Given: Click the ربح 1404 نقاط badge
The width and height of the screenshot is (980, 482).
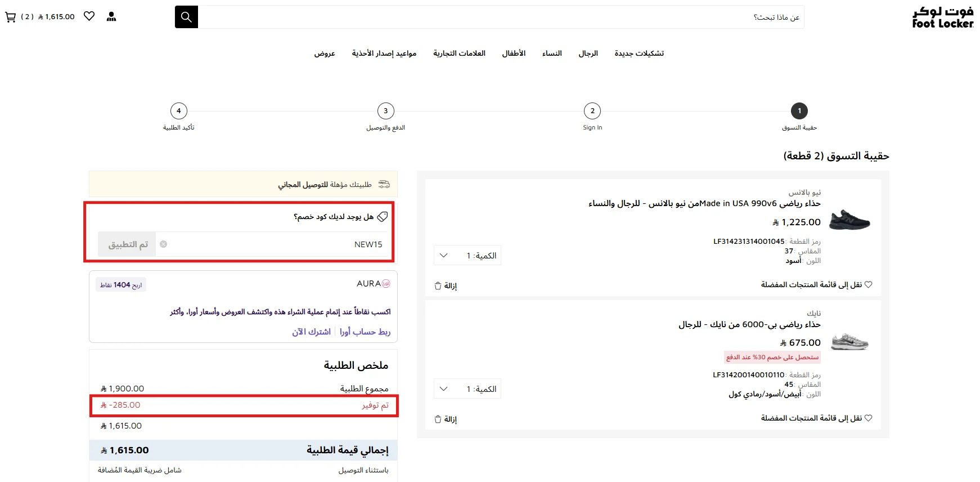Looking at the screenshot, I should coord(121,285).
